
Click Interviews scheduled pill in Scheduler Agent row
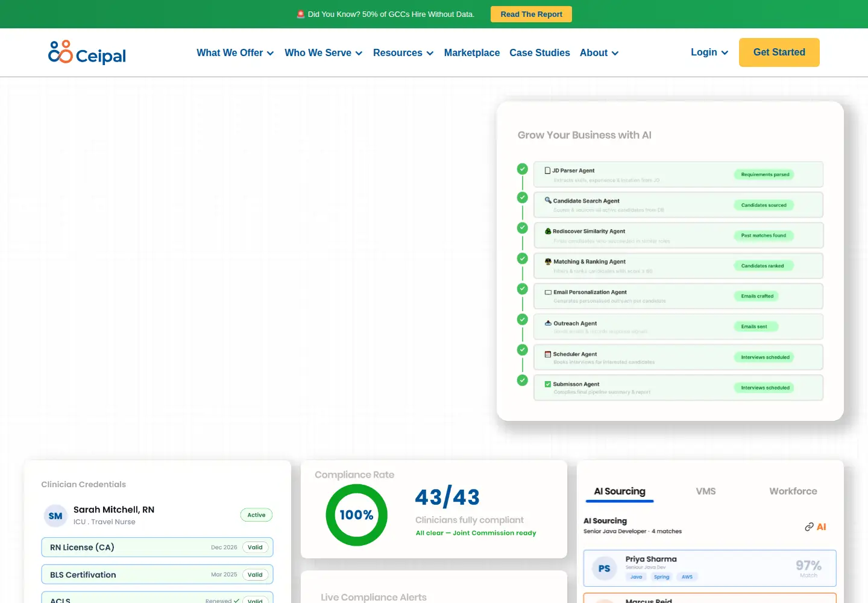pyautogui.click(x=765, y=357)
